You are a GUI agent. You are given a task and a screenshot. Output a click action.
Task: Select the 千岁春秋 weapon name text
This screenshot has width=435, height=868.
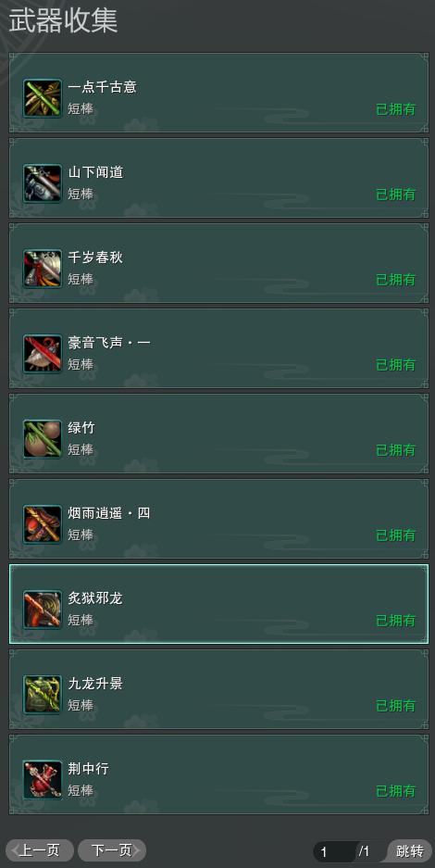coord(95,258)
